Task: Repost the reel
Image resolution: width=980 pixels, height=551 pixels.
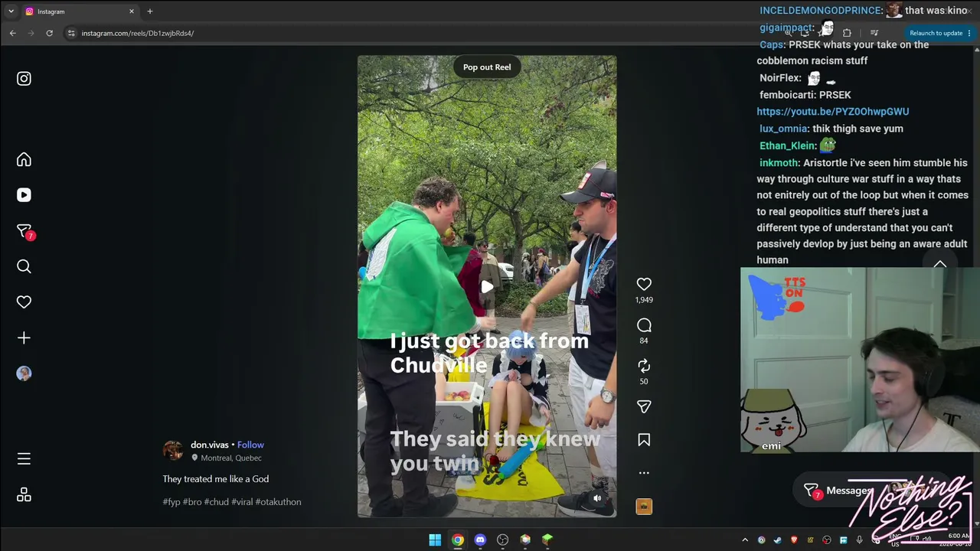Action: (644, 366)
